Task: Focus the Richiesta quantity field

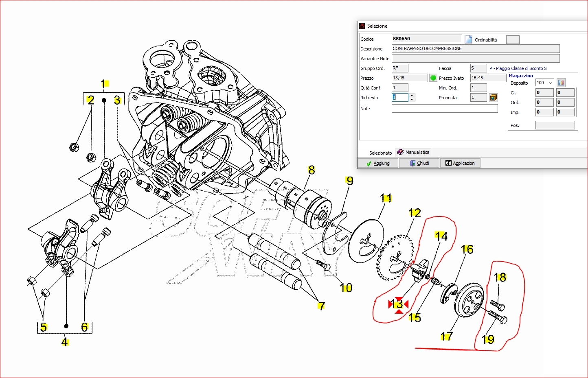Action: pyautogui.click(x=399, y=98)
